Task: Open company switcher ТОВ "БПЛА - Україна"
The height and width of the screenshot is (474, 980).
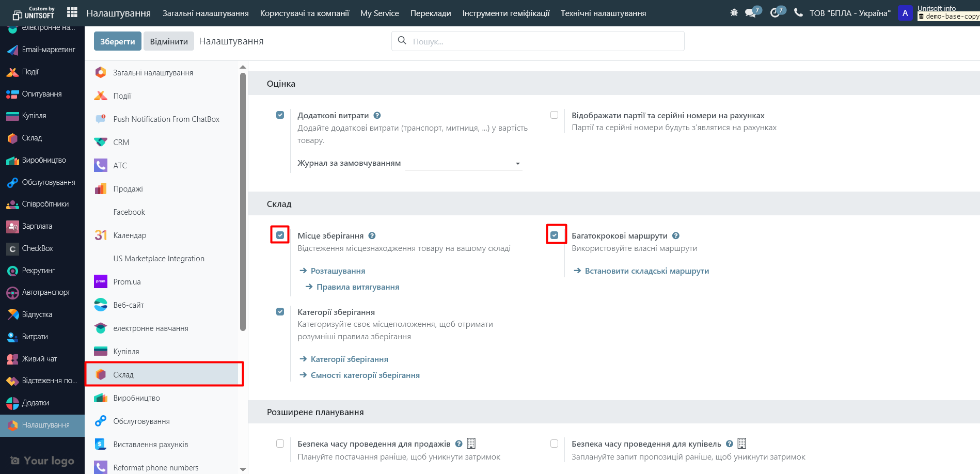Action: pyautogui.click(x=849, y=13)
